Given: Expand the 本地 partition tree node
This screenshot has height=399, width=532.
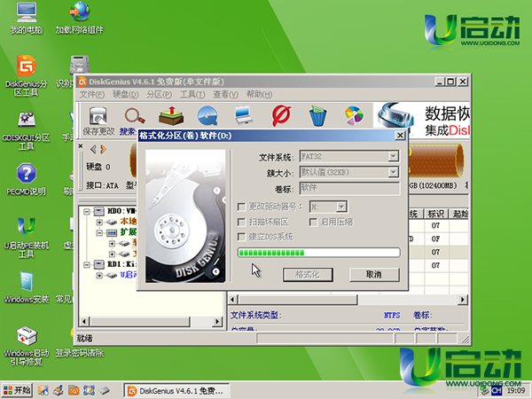Looking at the screenshot, I should tap(99, 223).
